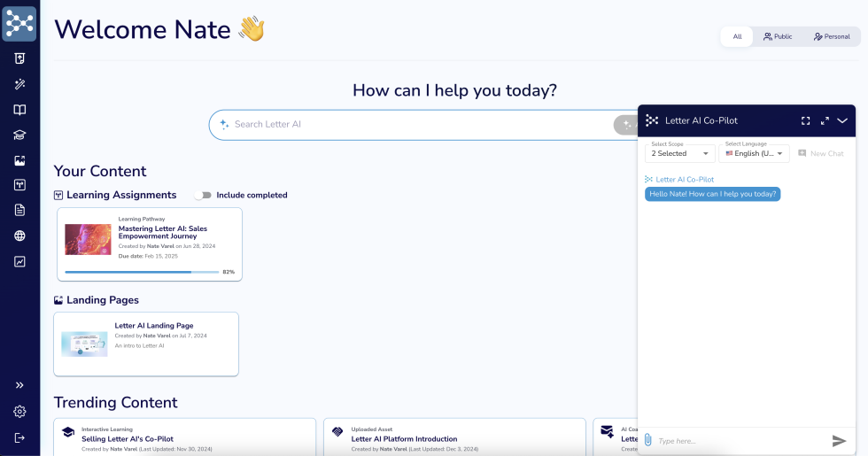Click the analytics chart icon in sidebar
The height and width of the screenshot is (456, 868).
(19, 261)
